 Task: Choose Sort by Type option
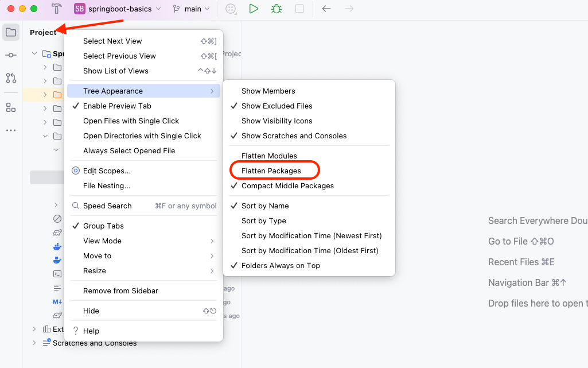click(x=263, y=220)
